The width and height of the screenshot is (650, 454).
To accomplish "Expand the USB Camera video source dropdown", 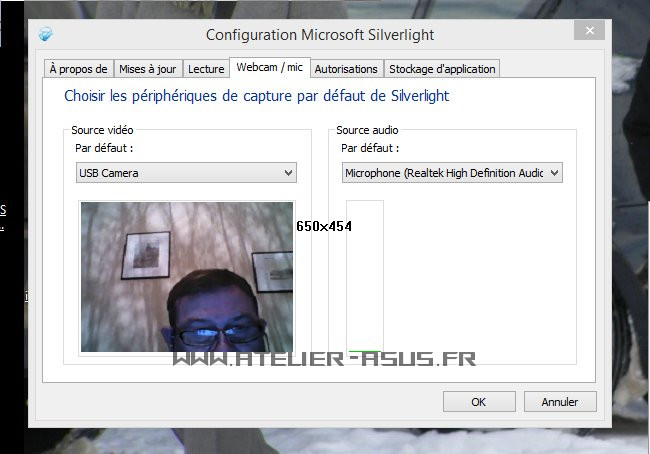I will coord(186,172).
